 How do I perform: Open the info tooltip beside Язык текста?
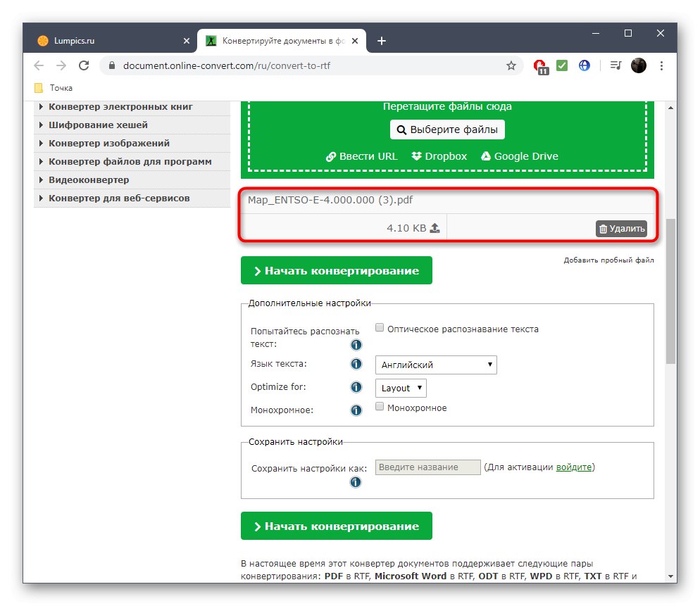(356, 364)
